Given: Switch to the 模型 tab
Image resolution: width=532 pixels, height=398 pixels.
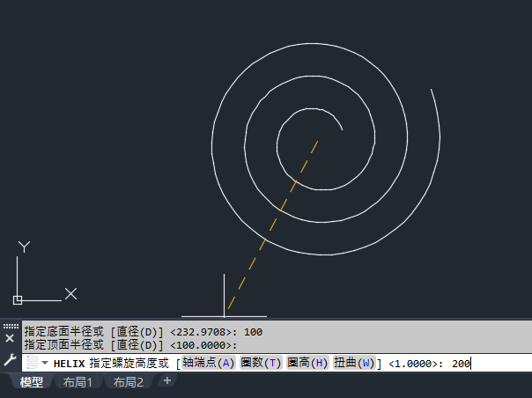Looking at the screenshot, I should coord(31,382).
